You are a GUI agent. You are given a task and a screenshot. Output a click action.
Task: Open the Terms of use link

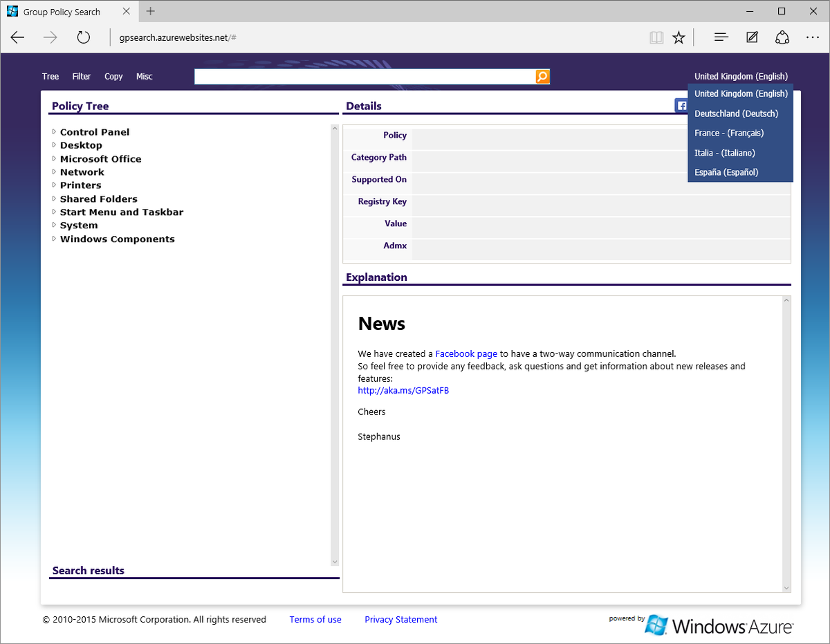point(315,620)
